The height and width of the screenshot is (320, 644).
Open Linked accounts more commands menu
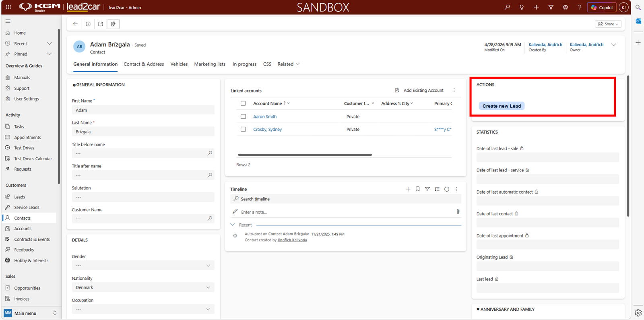point(454,91)
